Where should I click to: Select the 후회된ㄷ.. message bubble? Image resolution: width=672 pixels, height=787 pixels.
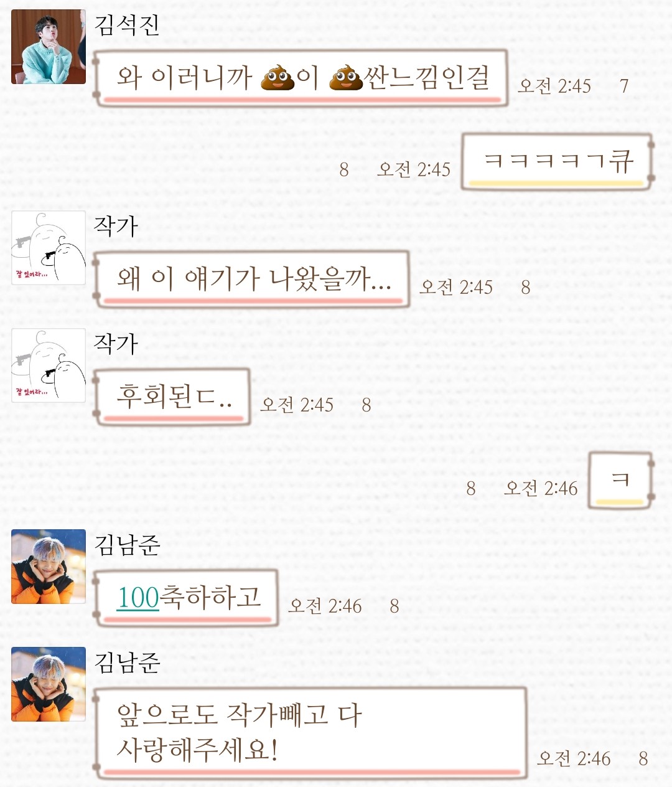pyautogui.click(x=172, y=397)
